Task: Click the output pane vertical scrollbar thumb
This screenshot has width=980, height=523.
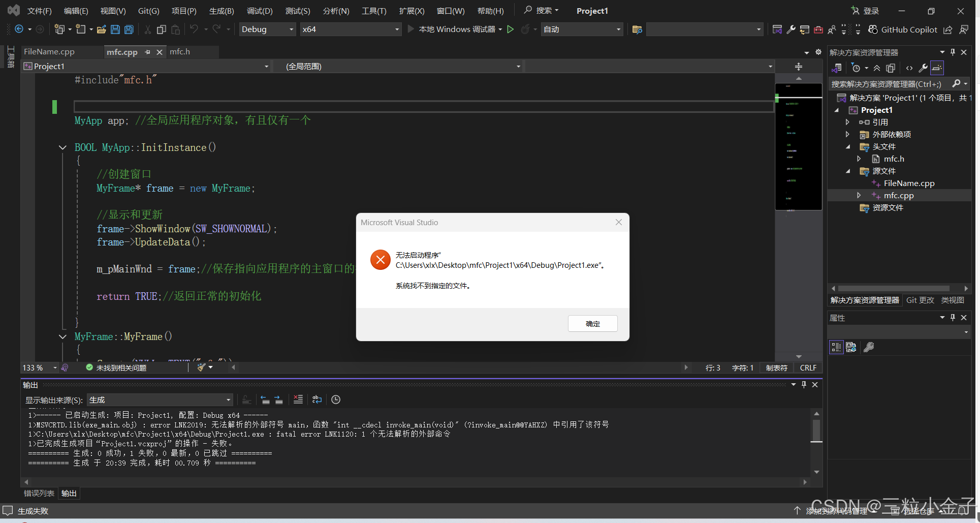Action: tap(816, 430)
